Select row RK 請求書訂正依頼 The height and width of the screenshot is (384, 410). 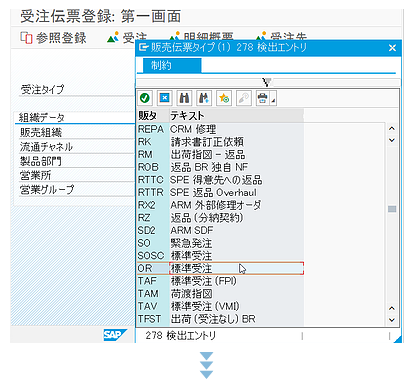click(x=220, y=142)
